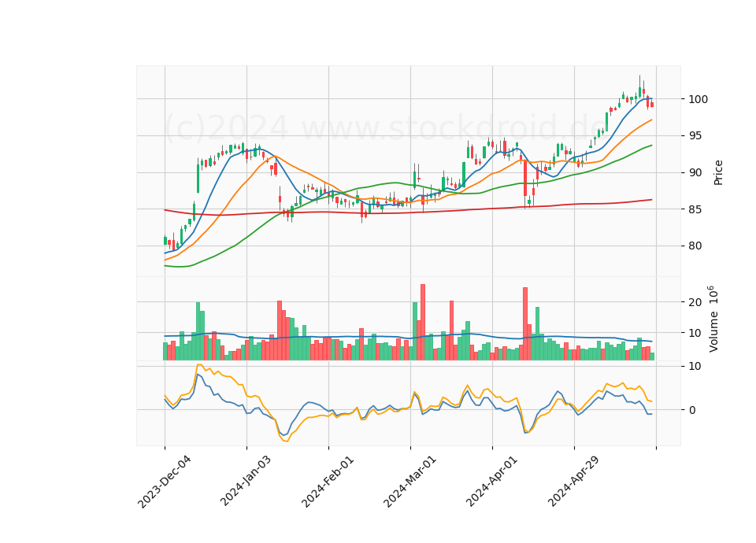Click the 100 price axis tick label

(x=699, y=99)
